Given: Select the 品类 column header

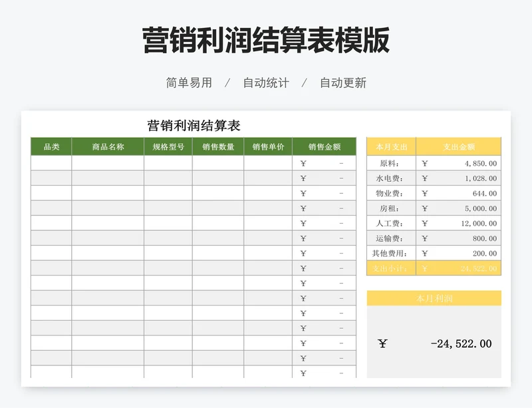Looking at the screenshot, I should pos(51,146).
